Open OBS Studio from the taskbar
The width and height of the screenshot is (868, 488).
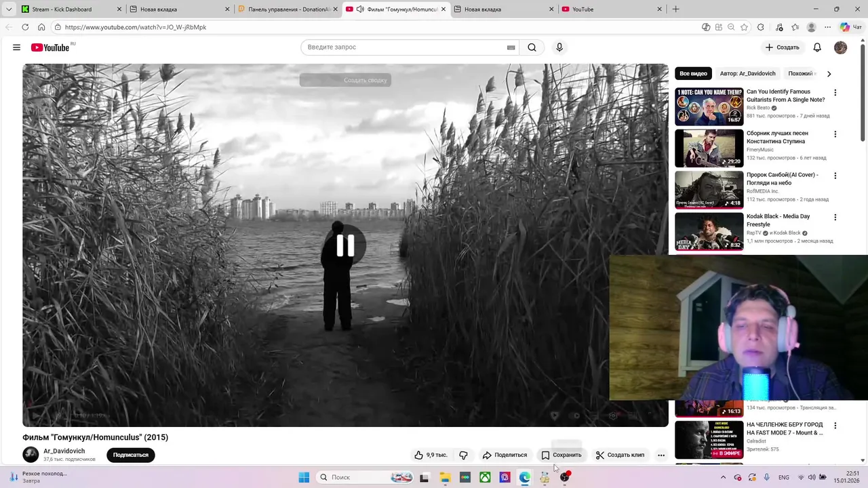click(x=564, y=477)
